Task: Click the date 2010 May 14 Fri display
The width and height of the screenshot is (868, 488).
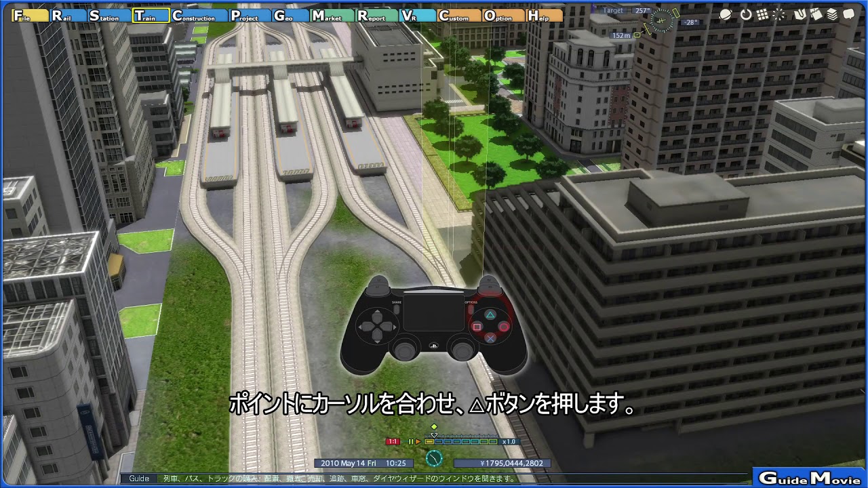Action: pyautogui.click(x=363, y=464)
